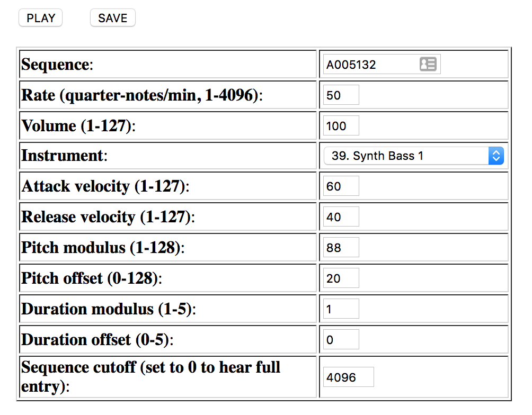Click the Rate (quarter-notes/min) label
This screenshot has height=415, width=532.
click(x=142, y=95)
